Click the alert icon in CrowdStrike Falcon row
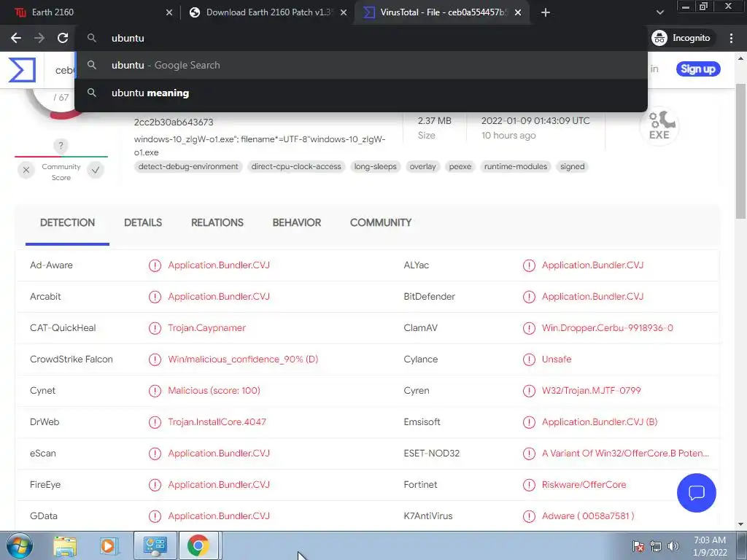 [x=155, y=359]
